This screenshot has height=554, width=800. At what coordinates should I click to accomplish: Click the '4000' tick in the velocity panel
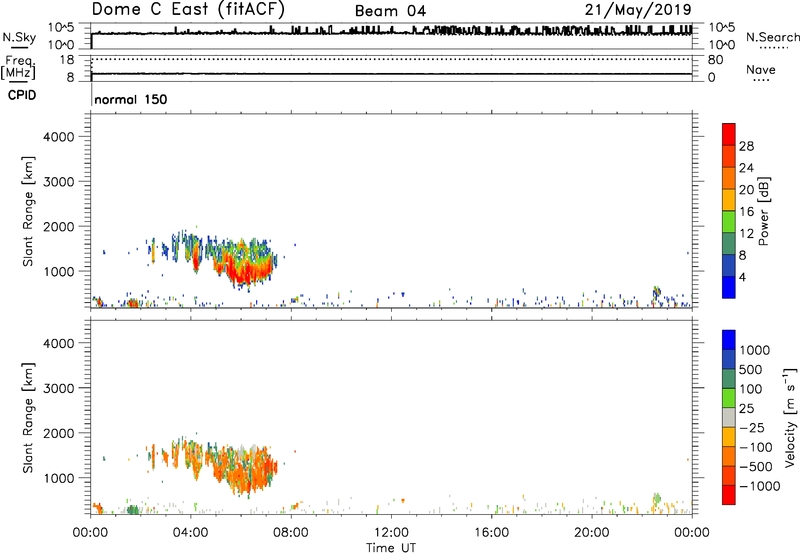(58, 343)
